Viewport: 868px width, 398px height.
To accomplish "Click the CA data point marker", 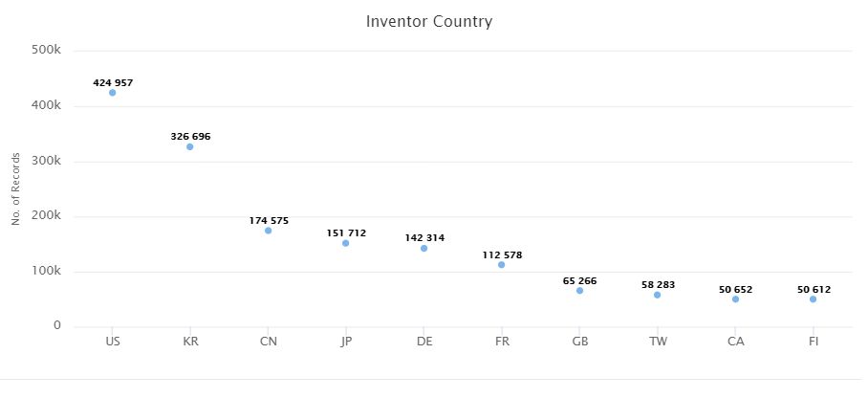I will tap(735, 299).
